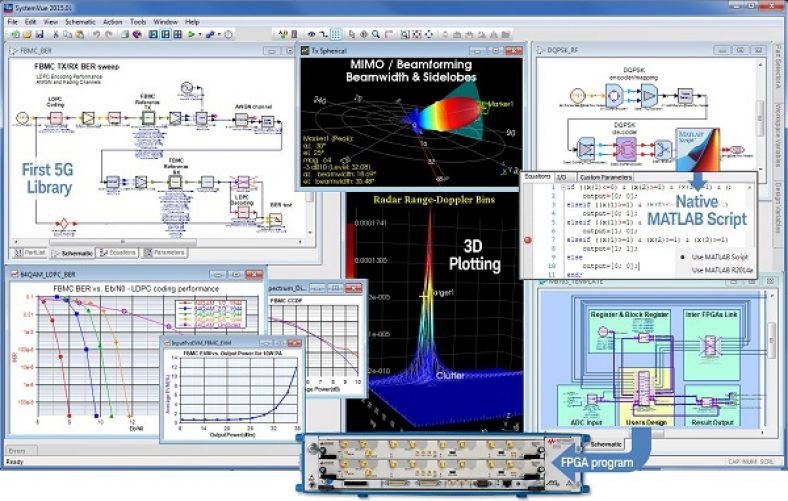Image resolution: width=788 pixels, height=501 pixels.
Task: Click the eye view toolbar icon
Action: 312,34
